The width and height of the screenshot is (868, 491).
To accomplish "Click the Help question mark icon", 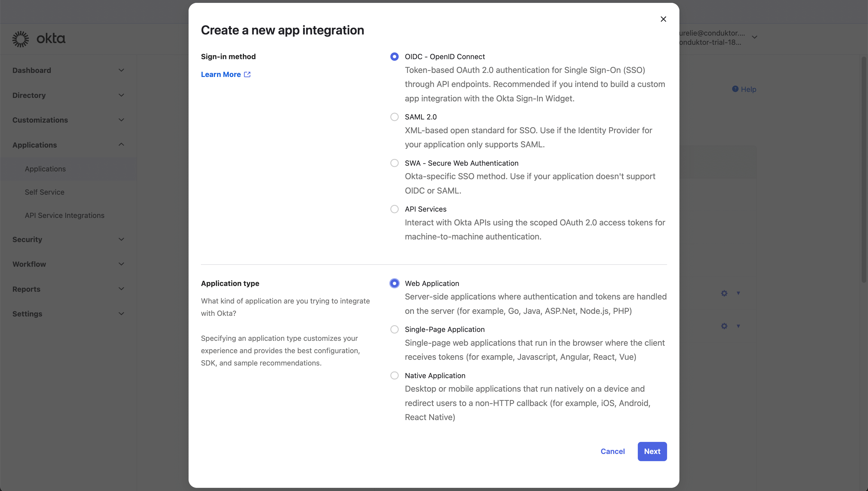I will tap(735, 89).
